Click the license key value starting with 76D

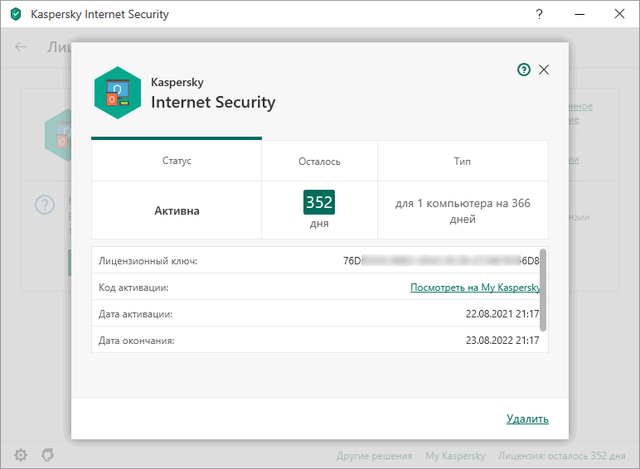[x=441, y=260]
